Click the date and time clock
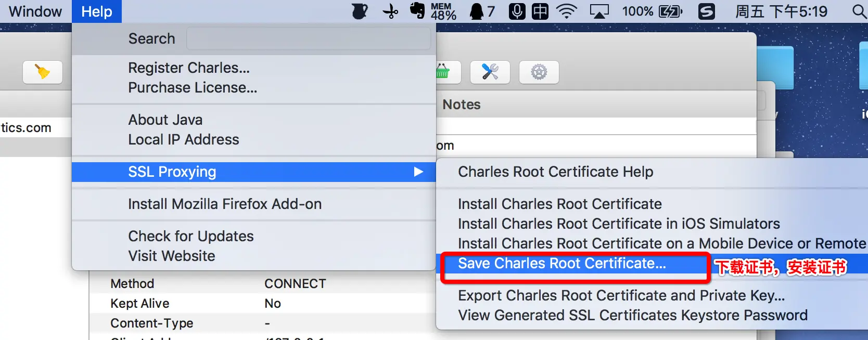 click(x=781, y=11)
